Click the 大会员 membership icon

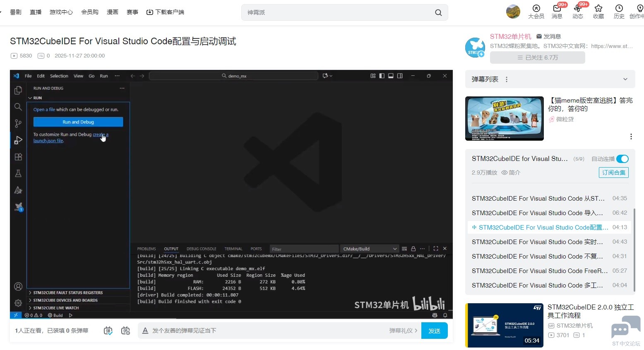(x=536, y=9)
